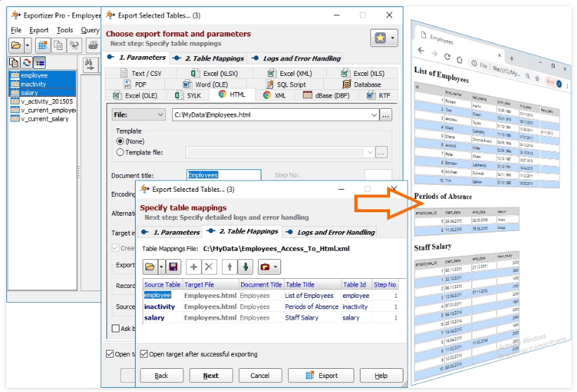Choose the PDF export format
Viewport: 577px width, 392px height.
point(136,84)
